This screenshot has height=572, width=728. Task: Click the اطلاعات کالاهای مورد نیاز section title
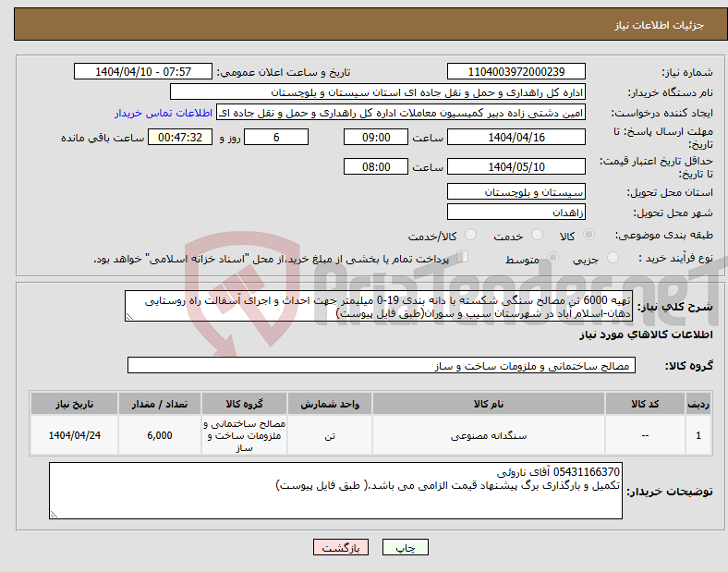[x=646, y=335]
